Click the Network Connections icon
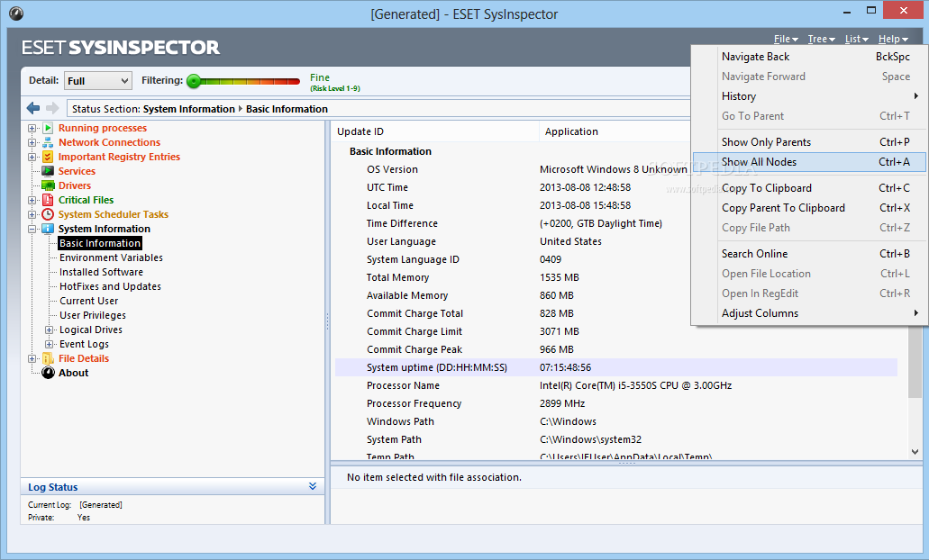 coord(48,142)
